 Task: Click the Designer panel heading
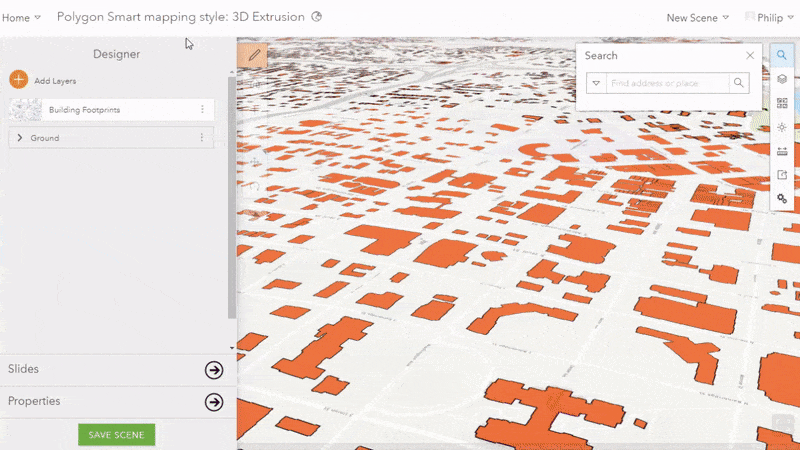116,54
